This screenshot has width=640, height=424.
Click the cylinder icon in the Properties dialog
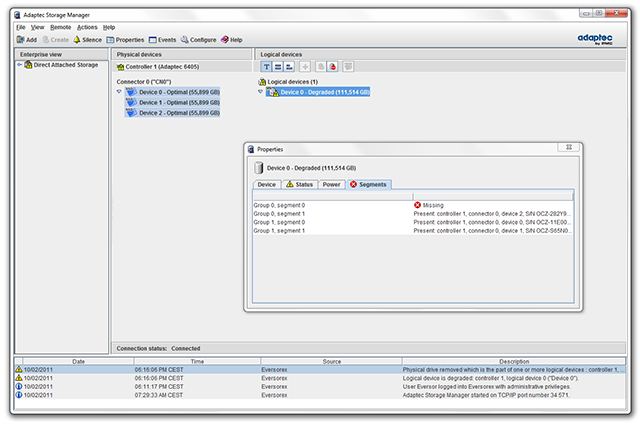[258, 168]
